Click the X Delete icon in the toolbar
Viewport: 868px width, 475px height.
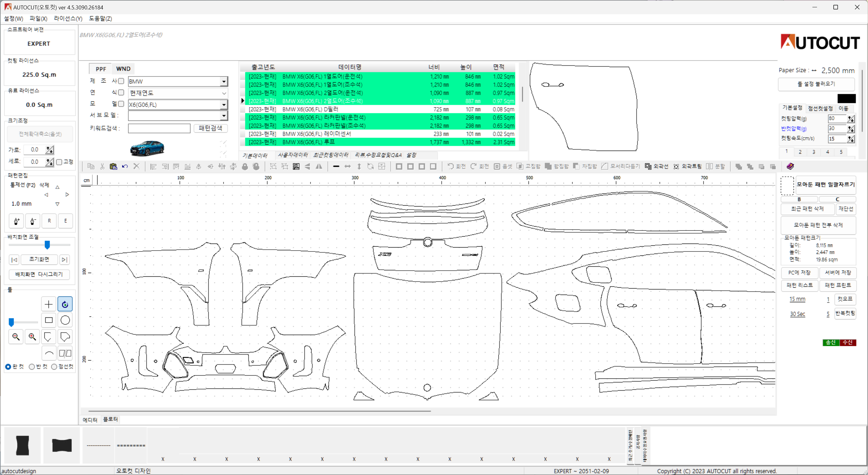pyautogui.click(x=136, y=166)
